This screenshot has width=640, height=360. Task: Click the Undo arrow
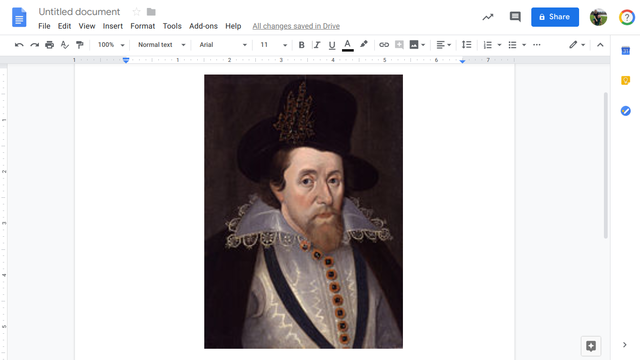coord(19,45)
